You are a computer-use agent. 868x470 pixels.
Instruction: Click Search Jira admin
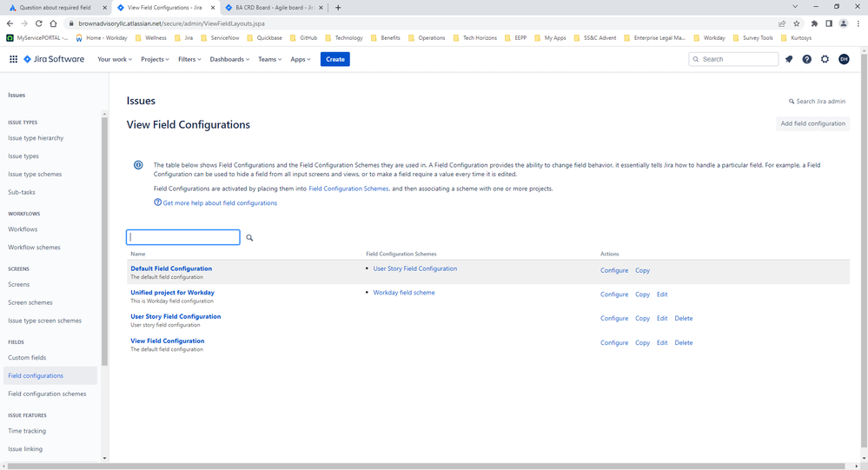click(x=817, y=102)
